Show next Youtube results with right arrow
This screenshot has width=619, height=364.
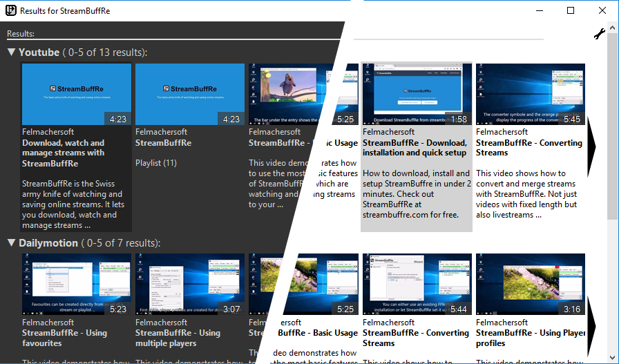tap(591, 146)
